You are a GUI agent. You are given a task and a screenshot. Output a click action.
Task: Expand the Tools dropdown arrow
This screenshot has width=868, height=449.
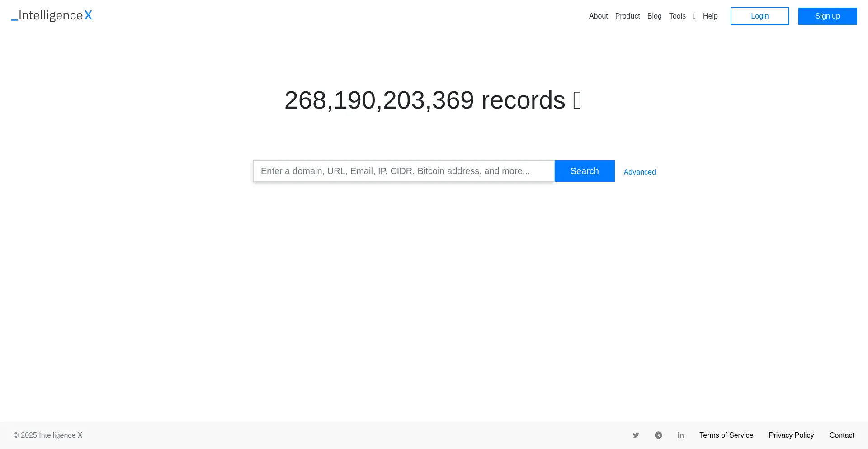click(694, 16)
